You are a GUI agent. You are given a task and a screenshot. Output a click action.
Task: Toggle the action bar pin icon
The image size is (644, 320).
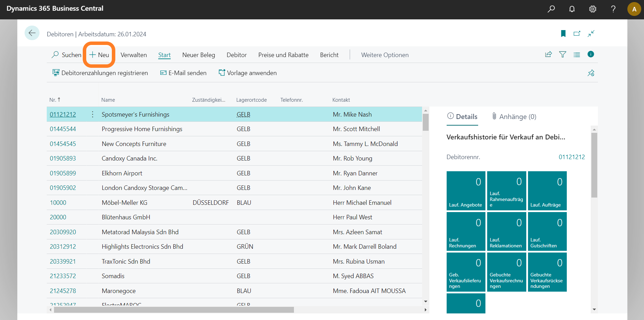click(x=591, y=73)
